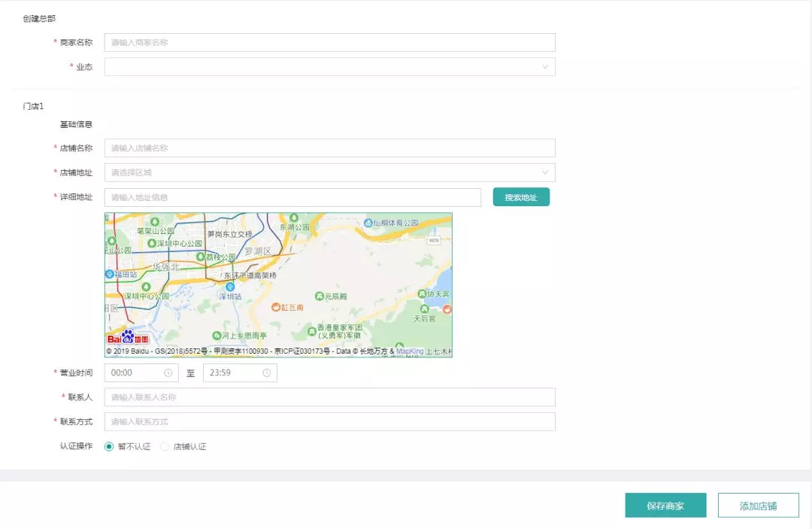
Task: Click the 元辰殿 marker icon on the map
Action: (320, 296)
